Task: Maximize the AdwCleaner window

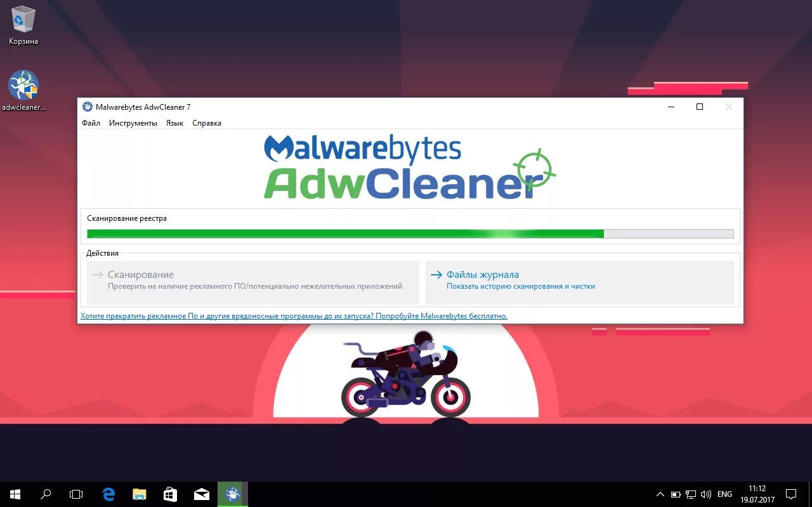Action: point(700,107)
